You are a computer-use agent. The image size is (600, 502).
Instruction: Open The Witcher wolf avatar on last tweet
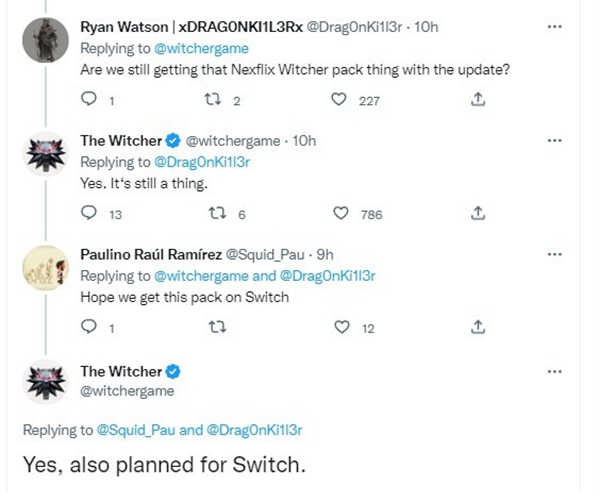(x=46, y=382)
